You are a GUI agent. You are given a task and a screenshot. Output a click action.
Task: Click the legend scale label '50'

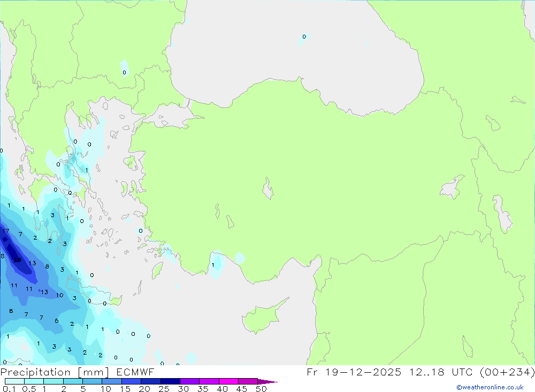coord(262,389)
